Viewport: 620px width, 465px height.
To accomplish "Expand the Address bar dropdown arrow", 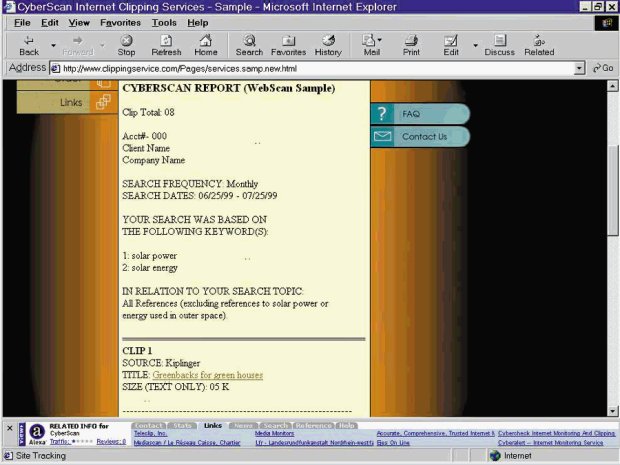I will tap(579, 68).
